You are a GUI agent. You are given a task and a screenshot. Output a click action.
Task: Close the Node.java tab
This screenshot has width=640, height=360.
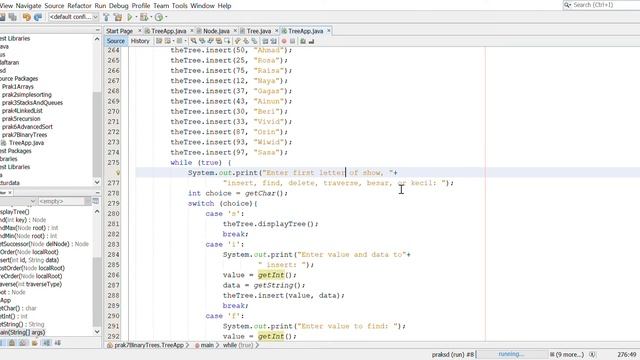pos(235,31)
